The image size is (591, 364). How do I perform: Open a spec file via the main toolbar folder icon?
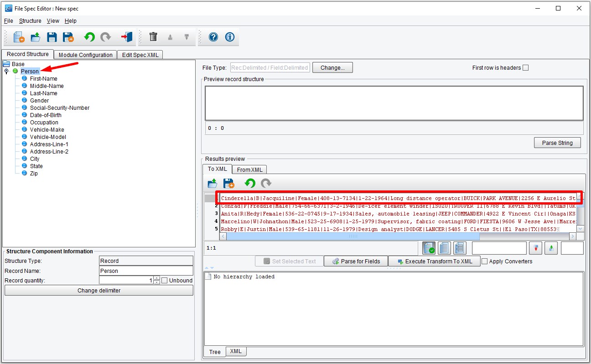[x=36, y=37]
